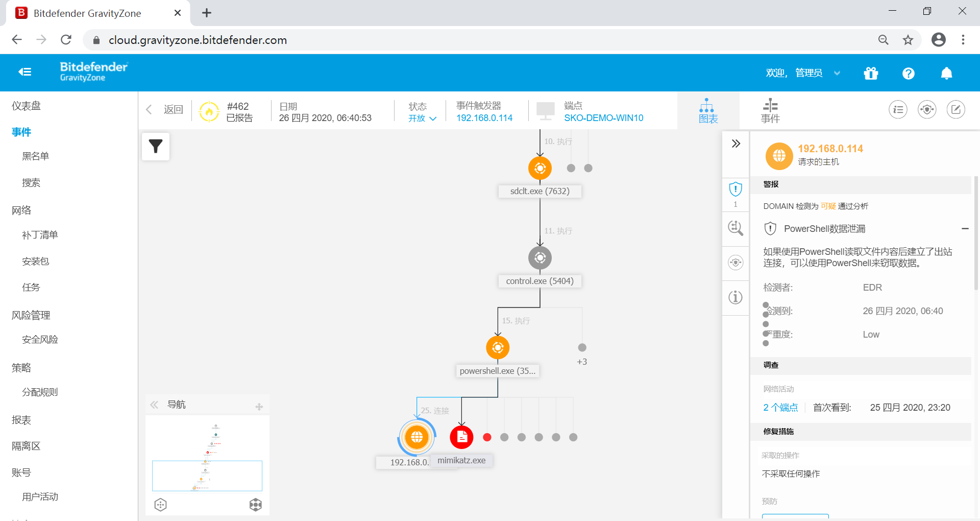
Task: Select the mimikatz.exe file node icon
Action: pyautogui.click(x=461, y=437)
